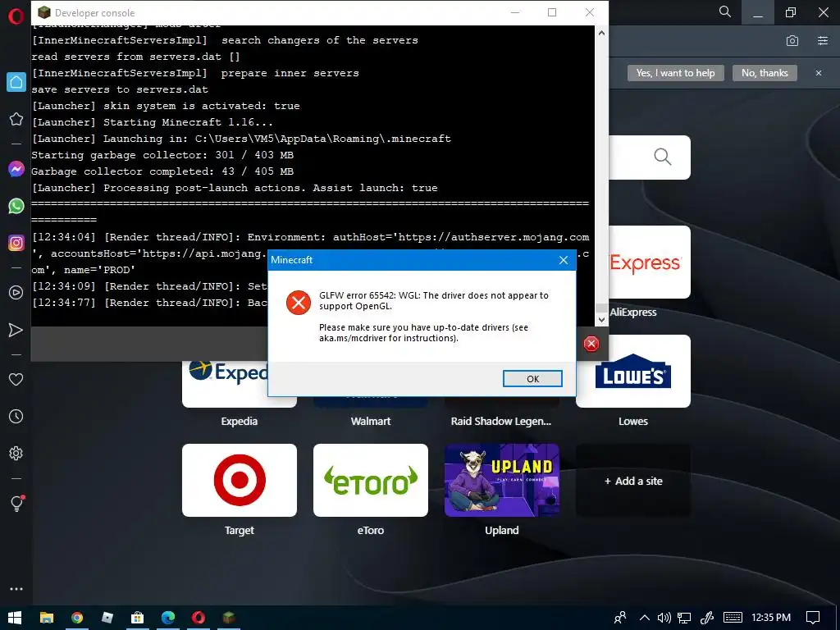Go to Opera Speed Dial home icon
Viewport: 840px width, 630px height.
pyautogui.click(x=16, y=82)
